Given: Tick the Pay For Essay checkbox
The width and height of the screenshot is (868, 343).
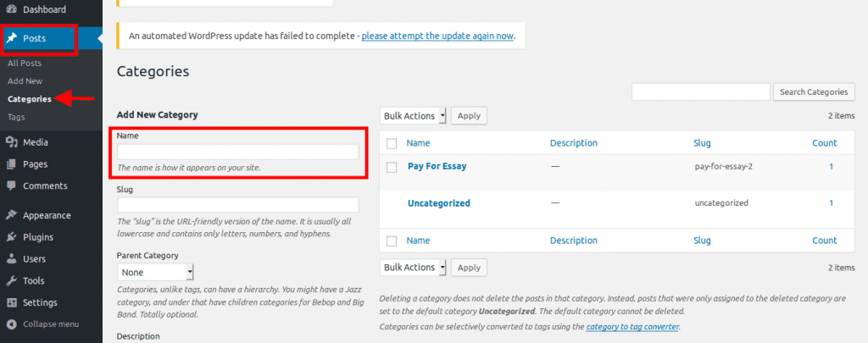Looking at the screenshot, I should coord(392,167).
